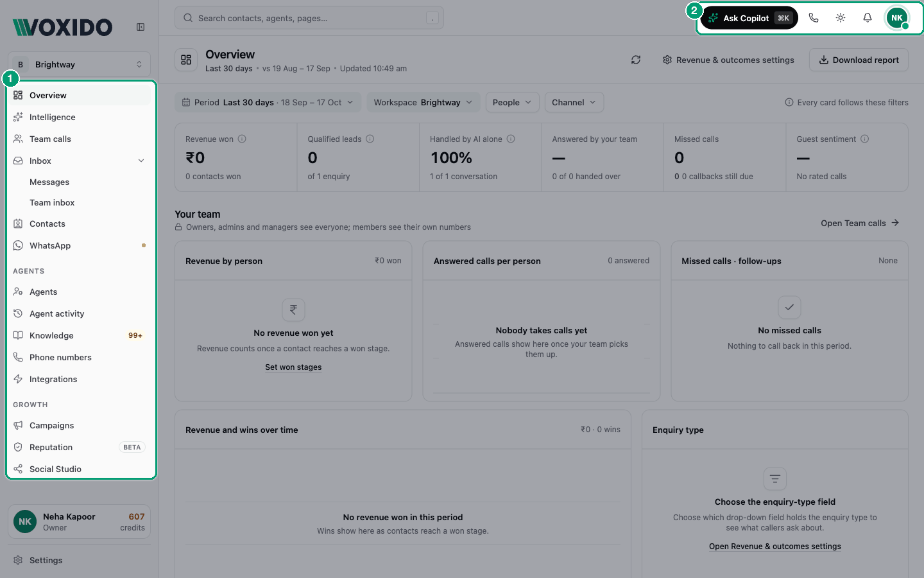The height and width of the screenshot is (578, 924).
Task: Expand the Brightway workspace switcher
Action: pyautogui.click(x=80, y=64)
